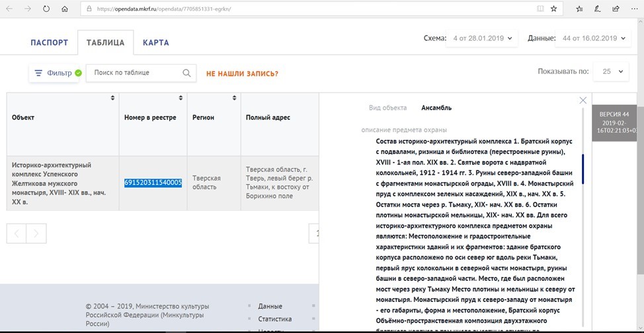Click the browser address bar URL
This screenshot has height=333, width=644.
(x=164, y=9)
